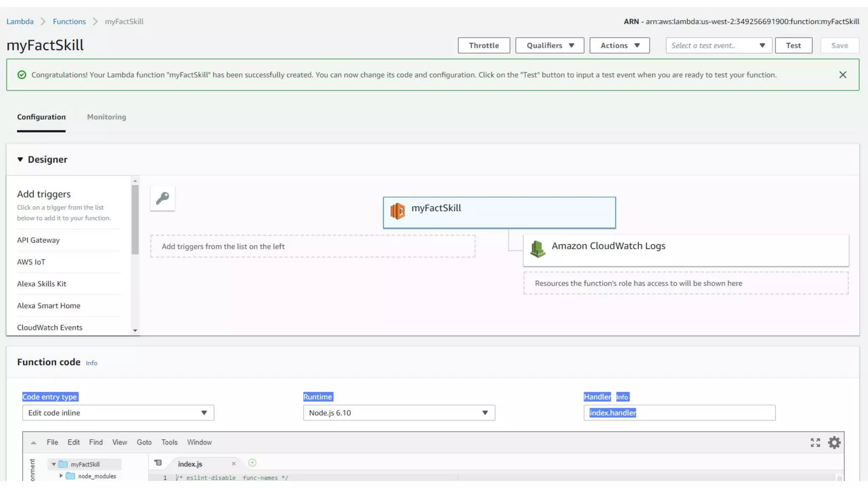868x488 pixels.
Task: Open the Functions breadcrumb link
Action: point(69,22)
